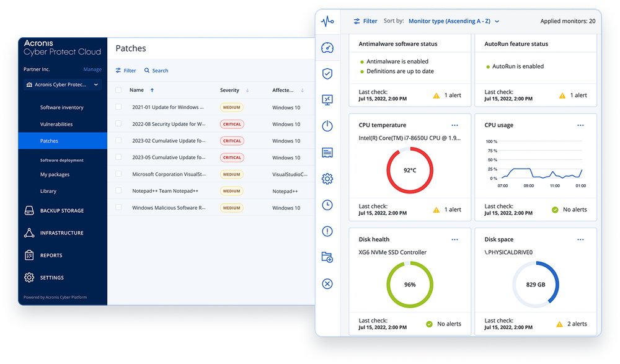Open the chat message icon in sidebar
Image resolution: width=620 pixels, height=364 pixels.
pos(327,153)
